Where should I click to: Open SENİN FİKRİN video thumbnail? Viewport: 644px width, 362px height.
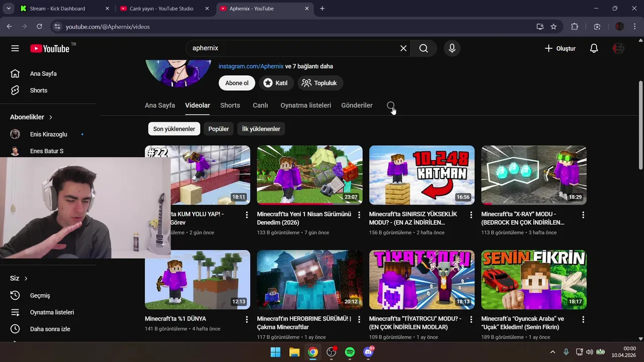pos(534,280)
